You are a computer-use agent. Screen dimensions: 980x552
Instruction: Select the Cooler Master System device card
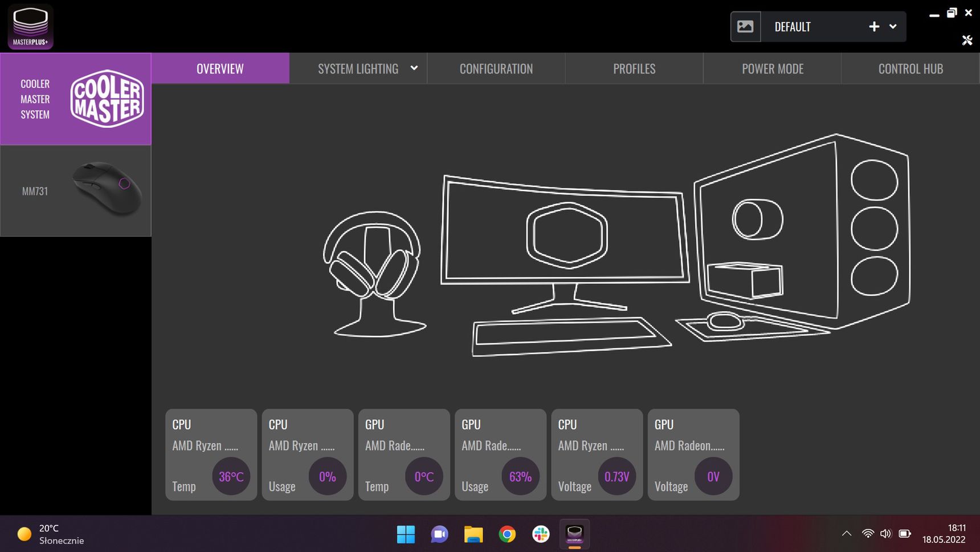coord(76,99)
